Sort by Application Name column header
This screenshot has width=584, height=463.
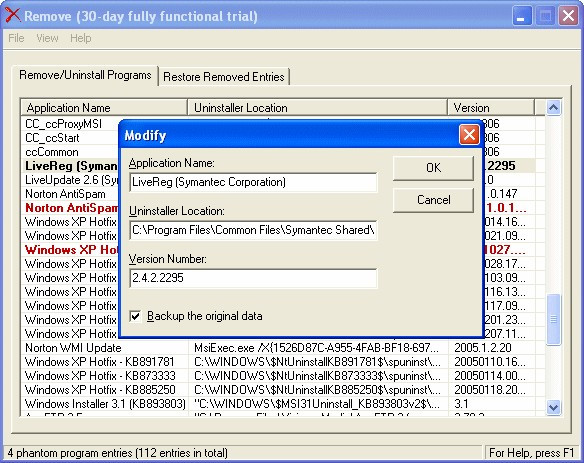pos(104,108)
